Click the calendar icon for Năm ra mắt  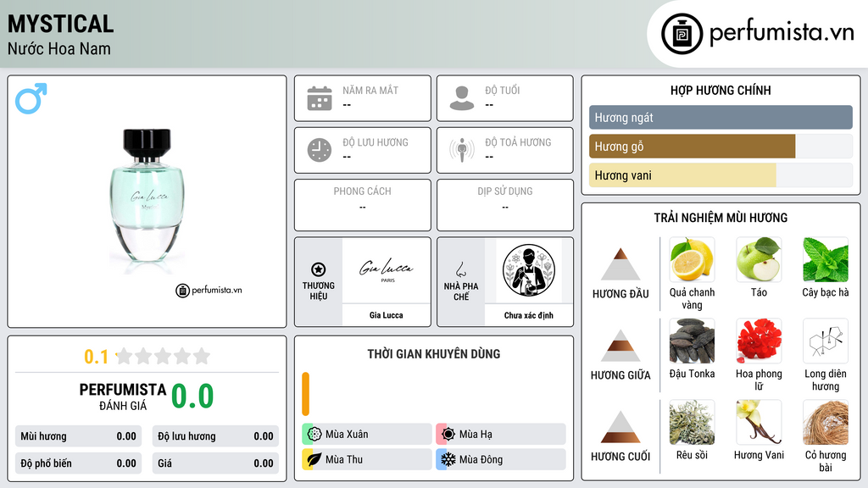[320, 98]
